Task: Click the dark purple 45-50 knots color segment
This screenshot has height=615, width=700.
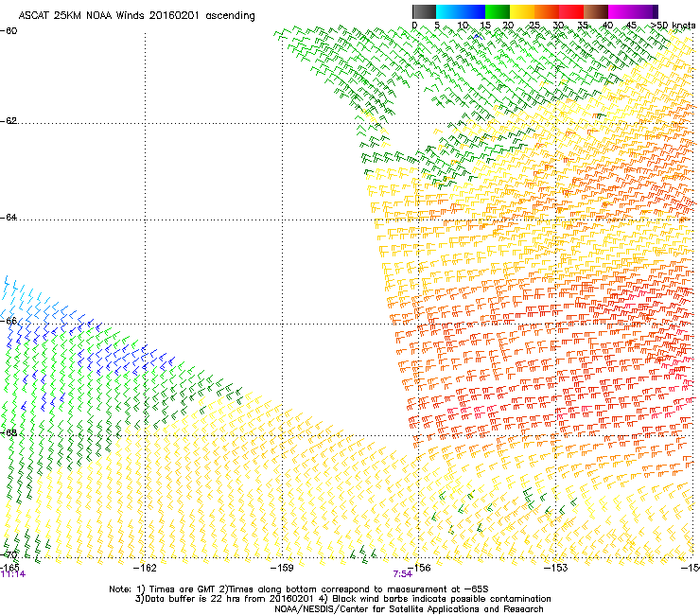Action: pyautogui.click(x=645, y=11)
